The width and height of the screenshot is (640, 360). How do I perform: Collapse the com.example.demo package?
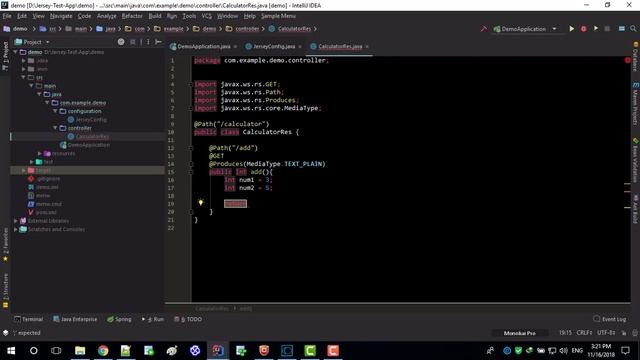47,102
